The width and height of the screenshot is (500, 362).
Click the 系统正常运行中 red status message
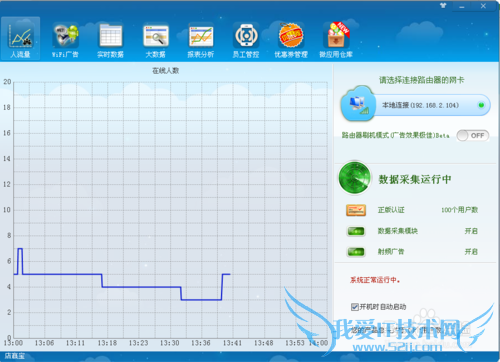tap(375, 280)
